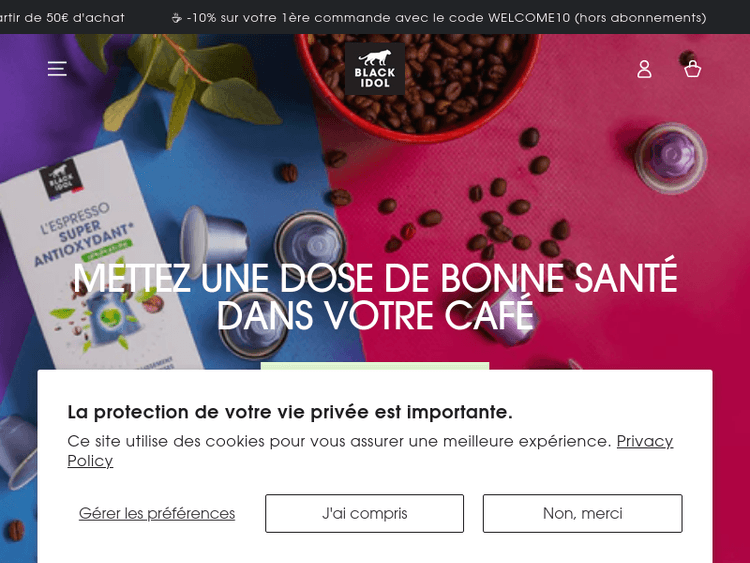
Task: Click the light green button under the headline
Action: (375, 366)
